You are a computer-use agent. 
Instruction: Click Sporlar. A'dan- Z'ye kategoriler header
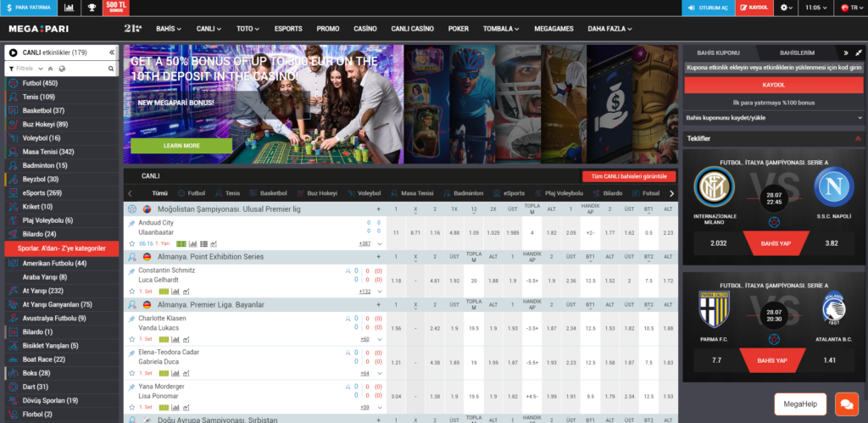[x=61, y=248]
